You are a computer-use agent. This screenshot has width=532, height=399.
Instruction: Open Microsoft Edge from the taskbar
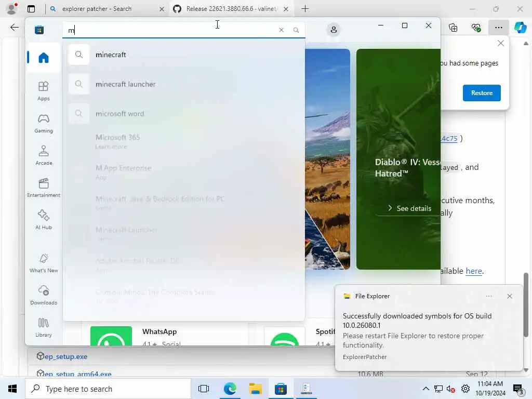click(230, 389)
